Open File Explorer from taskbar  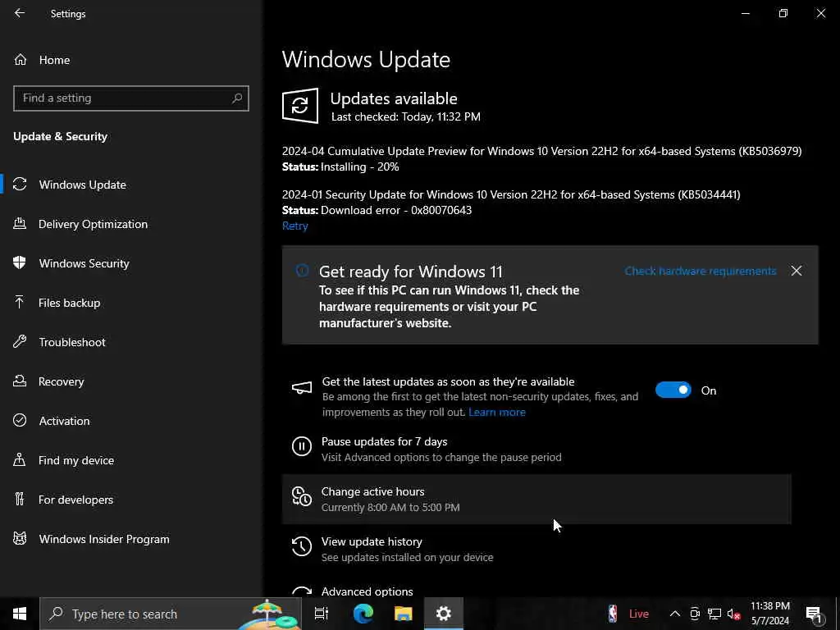tap(404, 614)
